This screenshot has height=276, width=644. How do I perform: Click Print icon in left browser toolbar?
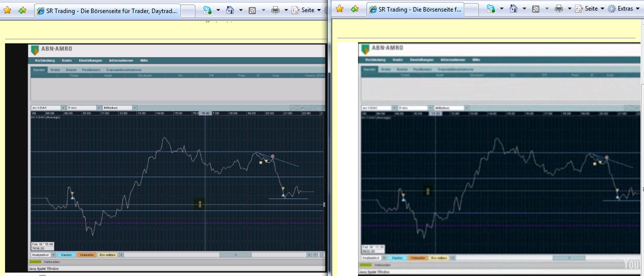coord(275,10)
